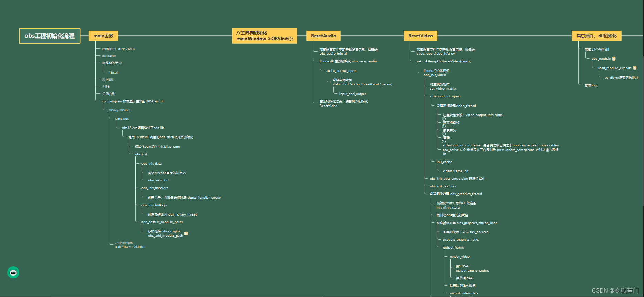Click the 加载21个插件dll node
Viewport: 644px width, 297px height.
point(597,49)
